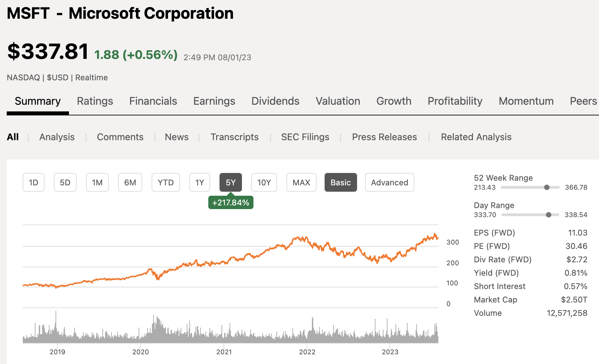The image size is (599, 364).
Task: Click the 52-week low 213.43
Action: coord(485,187)
